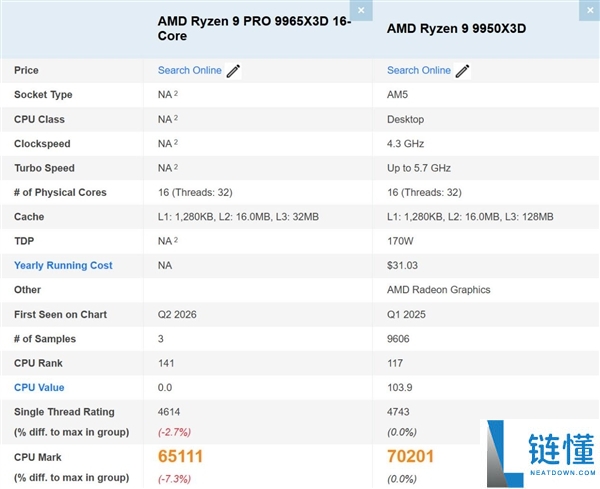The height and width of the screenshot is (489, 600).
Task: Click the 9606 samples value
Action: [x=398, y=339]
